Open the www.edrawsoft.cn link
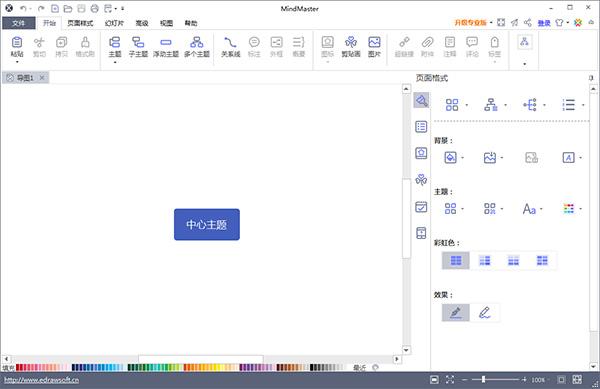600x389 pixels. [x=41, y=380]
